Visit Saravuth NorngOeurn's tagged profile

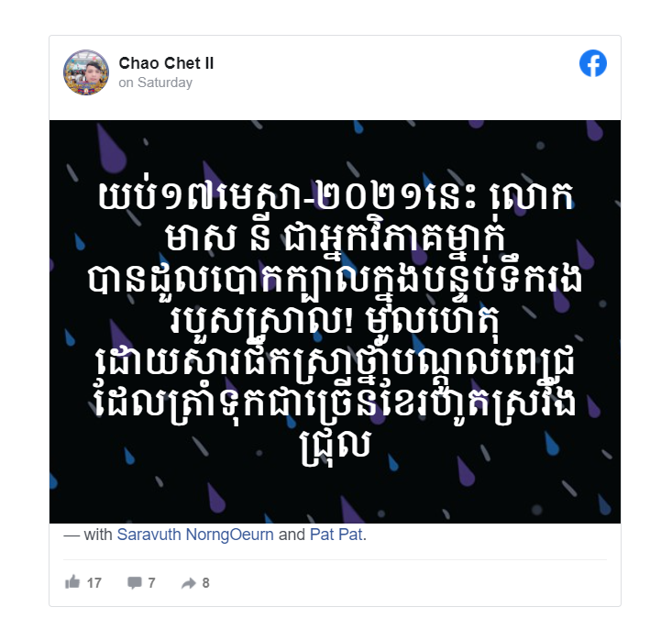(x=195, y=535)
